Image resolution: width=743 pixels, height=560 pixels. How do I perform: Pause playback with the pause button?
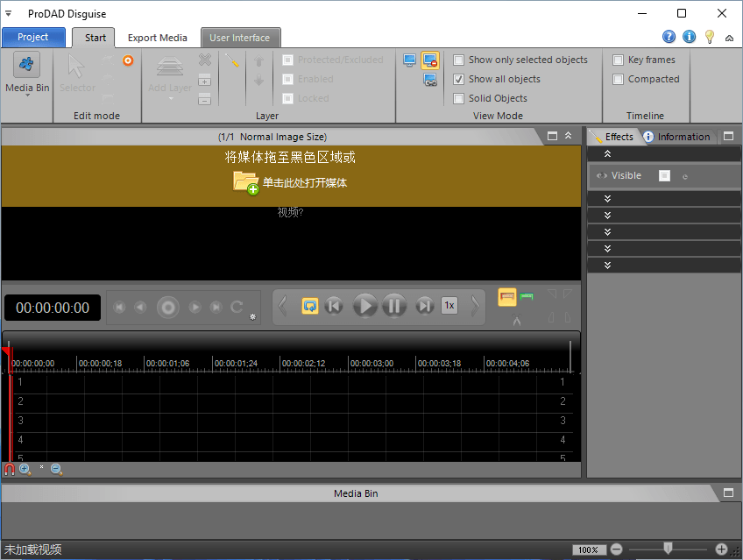click(394, 306)
